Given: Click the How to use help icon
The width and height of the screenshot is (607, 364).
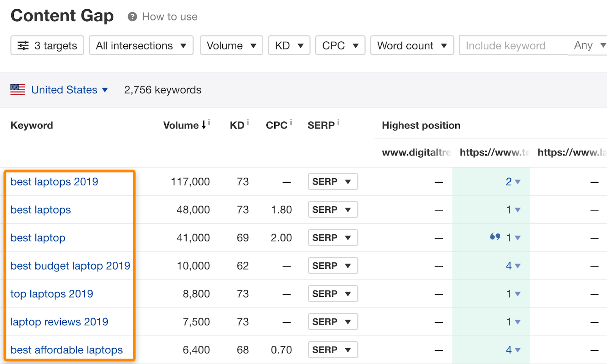Looking at the screenshot, I should pyautogui.click(x=132, y=17).
